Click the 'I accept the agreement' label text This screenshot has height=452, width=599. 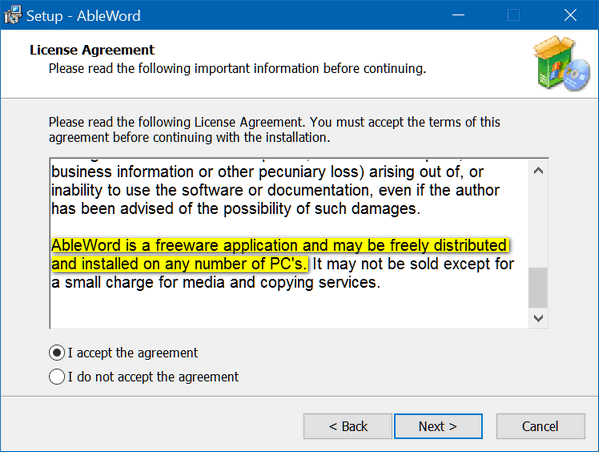[x=133, y=353]
